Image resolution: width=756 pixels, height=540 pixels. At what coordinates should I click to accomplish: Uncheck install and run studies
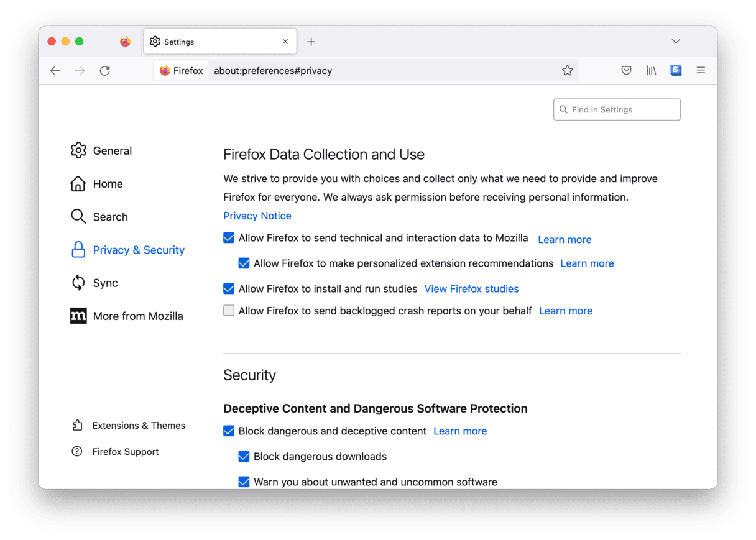[229, 289]
